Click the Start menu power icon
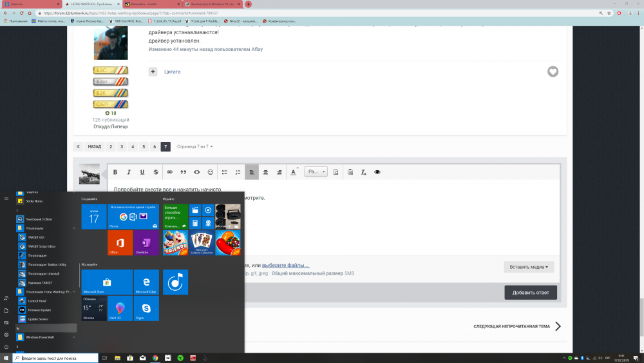 pos(6,347)
